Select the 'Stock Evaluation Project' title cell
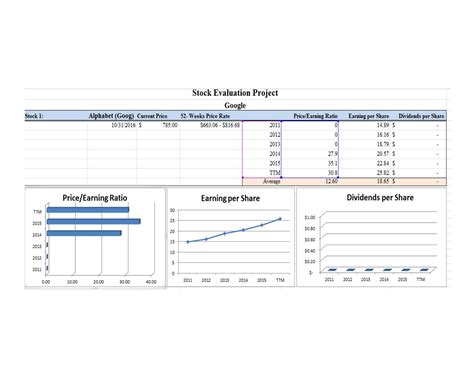This screenshot has width=474, height=366. click(x=235, y=93)
